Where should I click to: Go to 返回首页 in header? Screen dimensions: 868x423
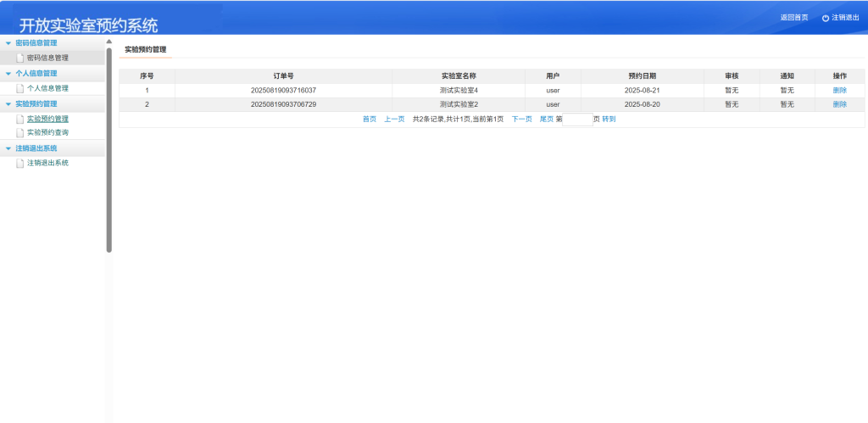click(793, 18)
